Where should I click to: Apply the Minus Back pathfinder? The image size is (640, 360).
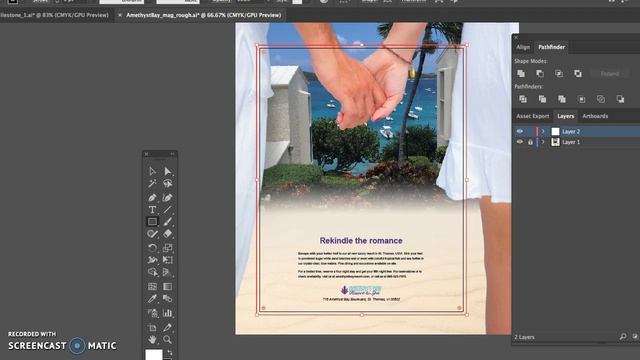[x=620, y=99]
